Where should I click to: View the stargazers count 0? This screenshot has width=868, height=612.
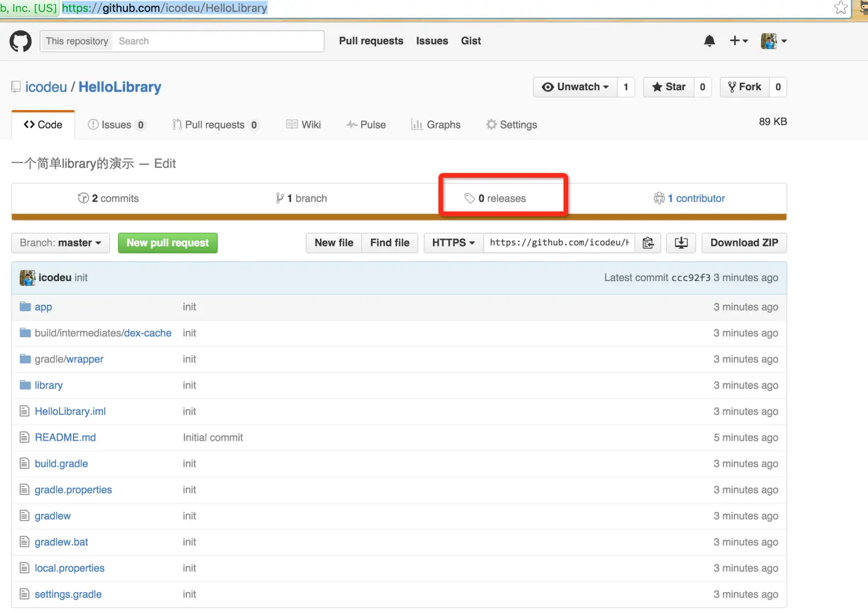(703, 87)
